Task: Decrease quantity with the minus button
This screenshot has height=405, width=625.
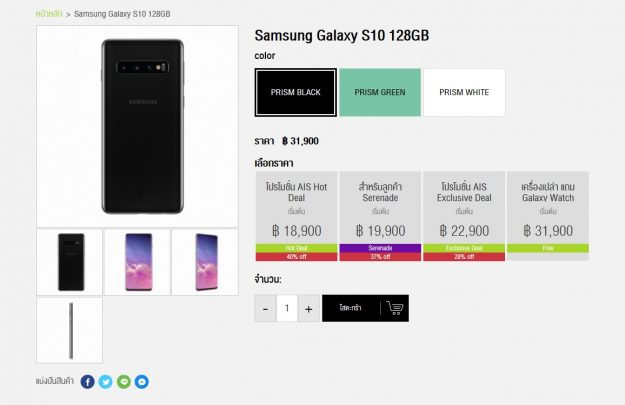Action: [265, 308]
